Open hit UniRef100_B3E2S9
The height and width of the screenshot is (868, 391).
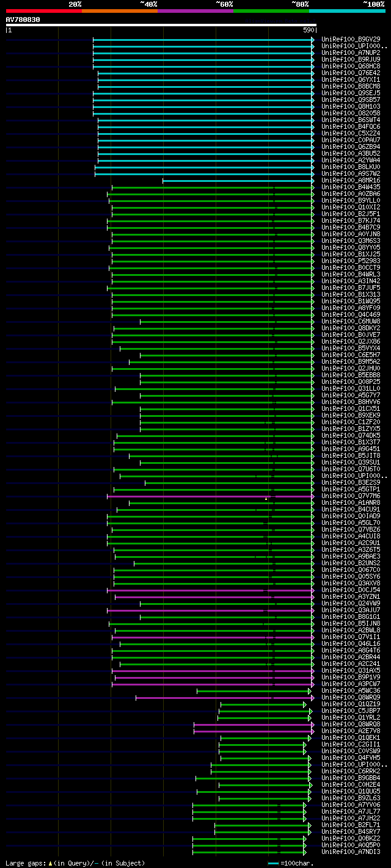[x=351, y=482]
